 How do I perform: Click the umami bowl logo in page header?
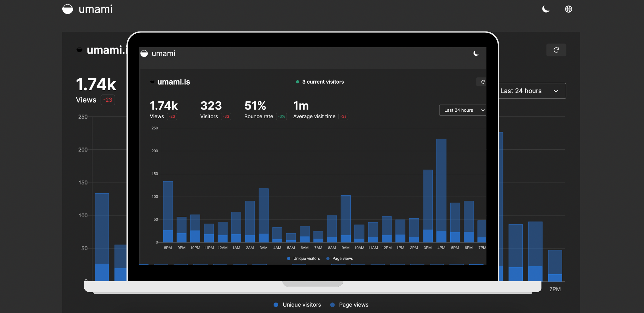coord(68,9)
